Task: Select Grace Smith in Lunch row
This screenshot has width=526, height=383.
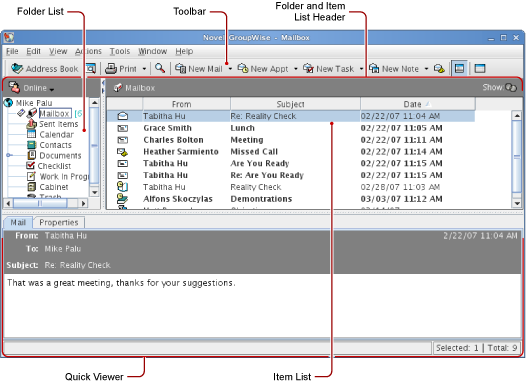Action: tap(167, 128)
